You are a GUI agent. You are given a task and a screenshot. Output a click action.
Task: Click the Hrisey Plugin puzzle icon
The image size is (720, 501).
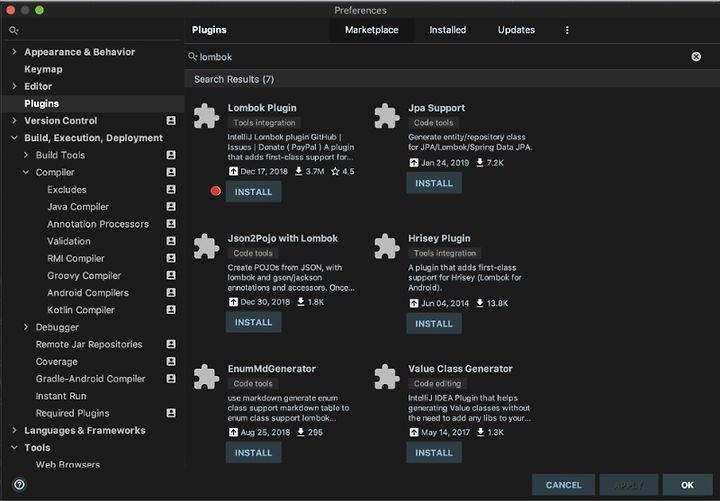[387, 246]
